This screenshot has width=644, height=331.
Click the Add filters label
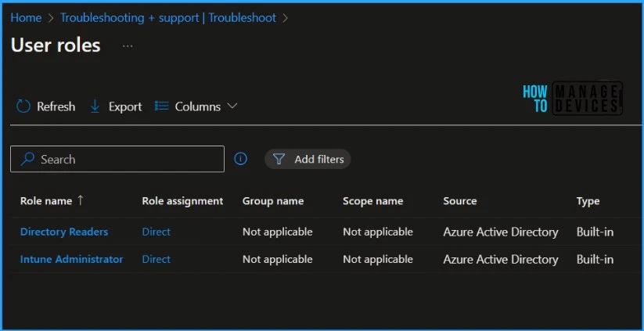[x=319, y=160]
